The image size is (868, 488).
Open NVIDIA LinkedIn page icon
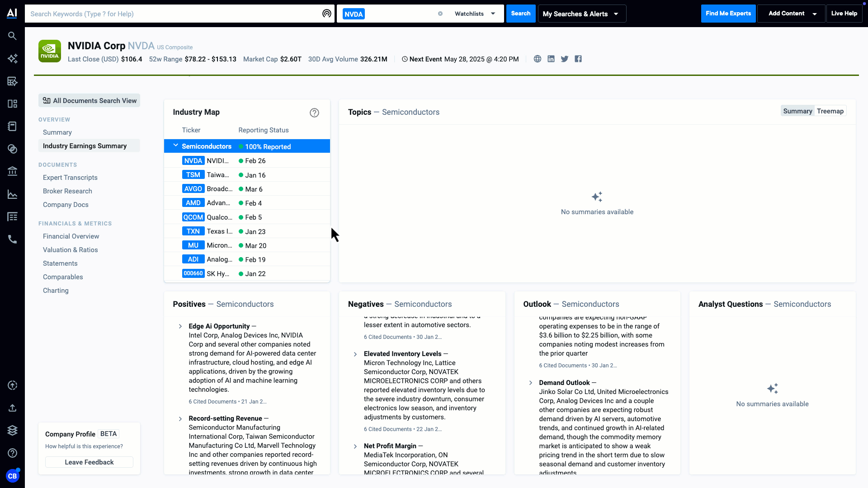pyautogui.click(x=551, y=59)
